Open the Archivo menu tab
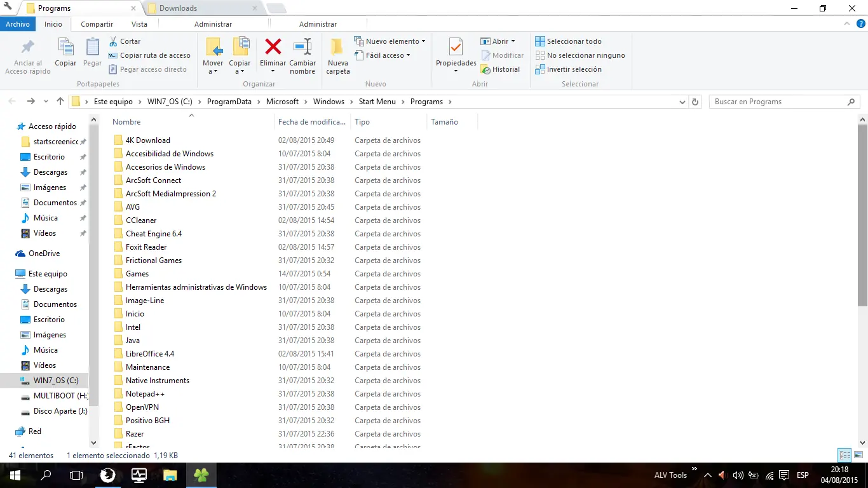 click(x=18, y=24)
